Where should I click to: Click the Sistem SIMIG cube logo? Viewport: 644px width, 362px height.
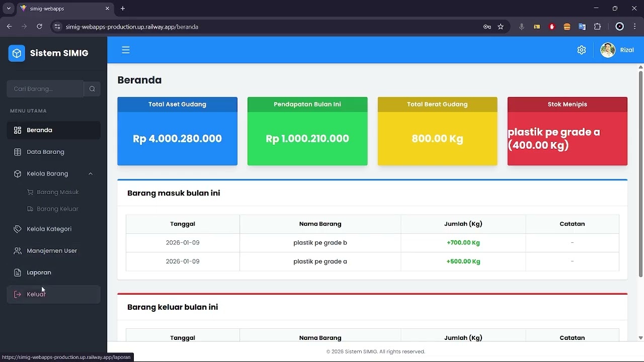(x=17, y=53)
